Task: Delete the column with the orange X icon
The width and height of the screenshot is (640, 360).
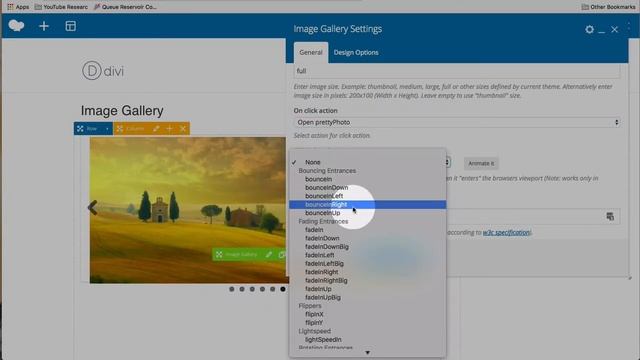Action: coord(183,129)
